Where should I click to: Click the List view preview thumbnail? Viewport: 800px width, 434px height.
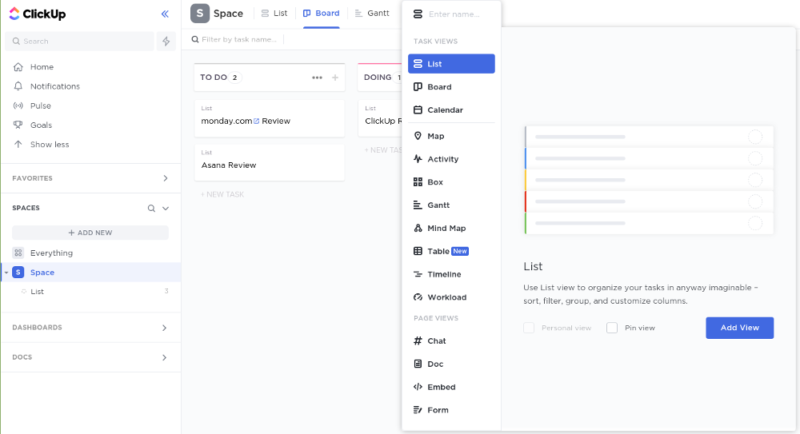point(649,180)
